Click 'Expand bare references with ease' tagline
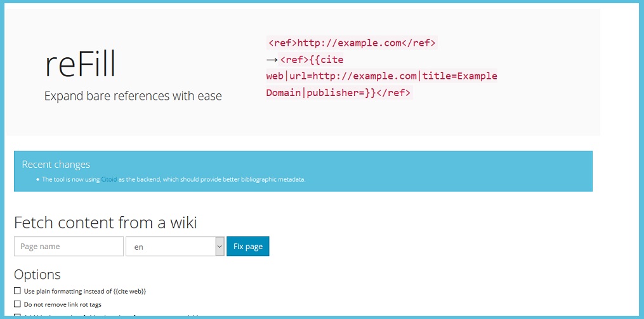 click(133, 96)
